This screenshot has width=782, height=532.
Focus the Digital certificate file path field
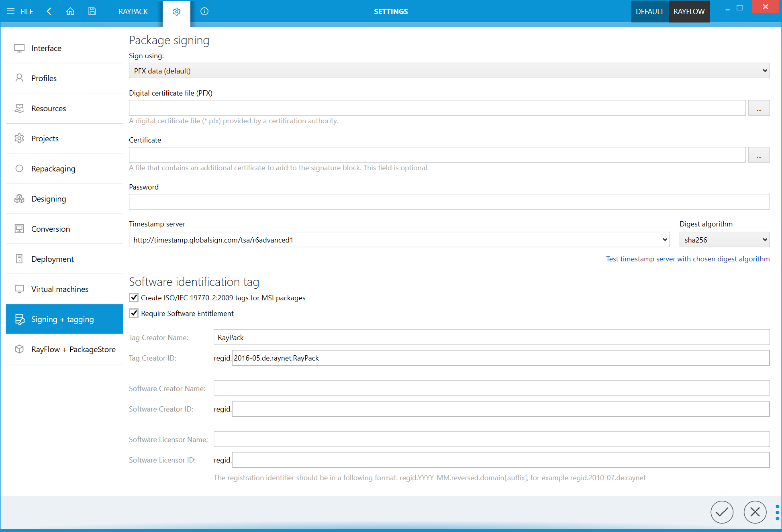[x=437, y=108]
